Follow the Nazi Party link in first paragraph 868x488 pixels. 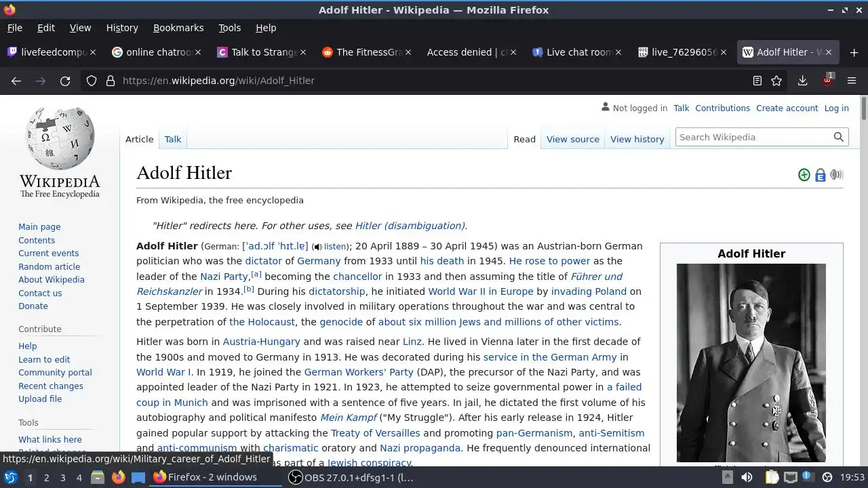[224, 277]
